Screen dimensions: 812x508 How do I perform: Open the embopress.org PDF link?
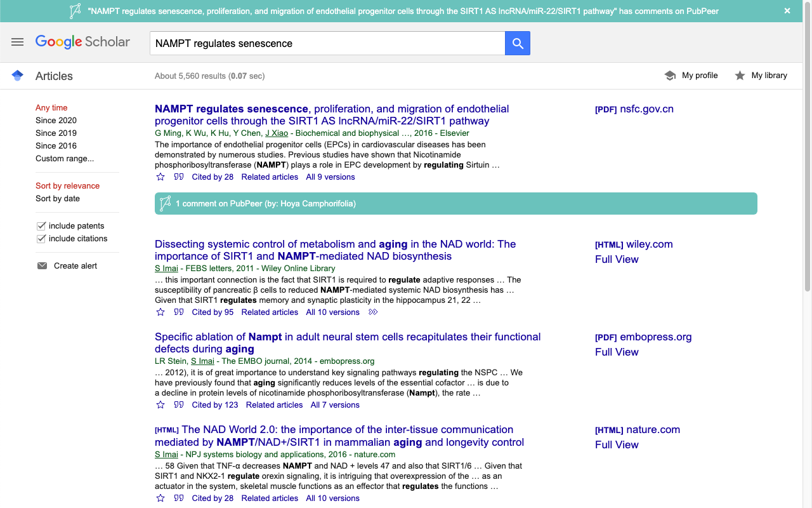tap(643, 337)
